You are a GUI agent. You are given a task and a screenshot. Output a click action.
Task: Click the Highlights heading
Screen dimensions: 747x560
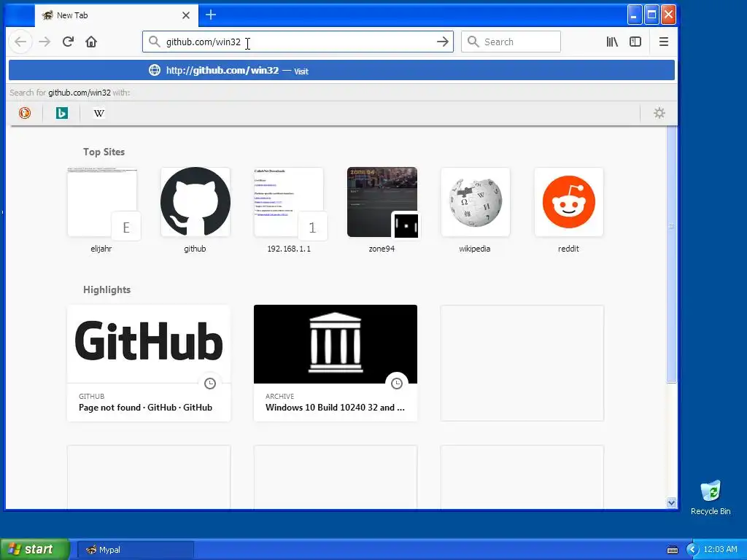[x=107, y=289]
